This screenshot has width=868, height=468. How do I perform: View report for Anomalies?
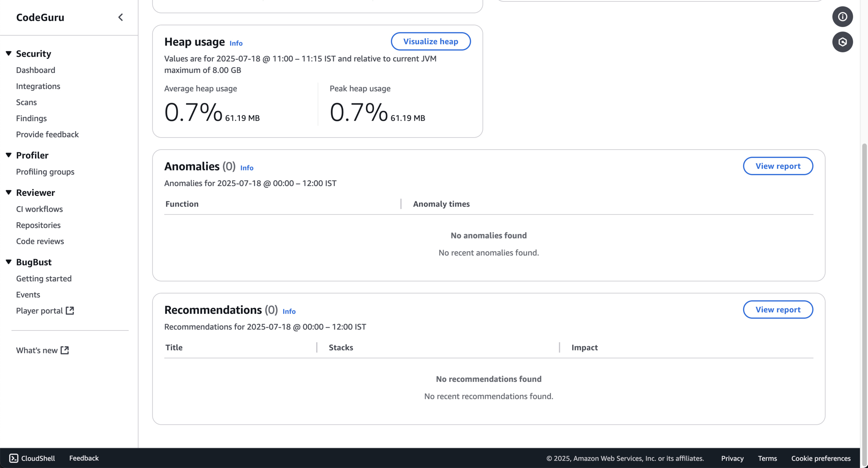click(x=778, y=166)
